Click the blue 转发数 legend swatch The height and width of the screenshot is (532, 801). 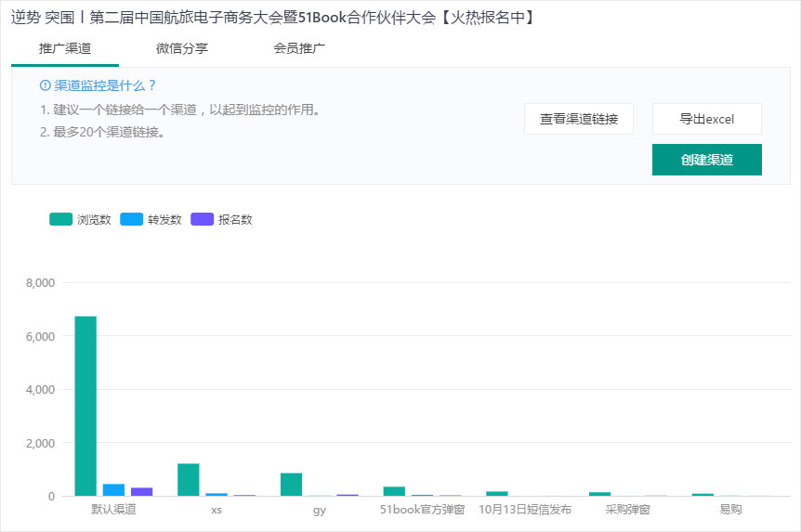coord(131,219)
